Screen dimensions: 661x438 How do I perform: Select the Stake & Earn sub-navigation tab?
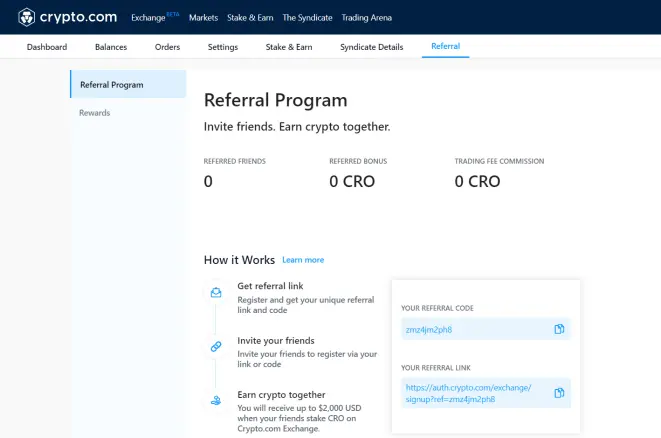tap(289, 47)
